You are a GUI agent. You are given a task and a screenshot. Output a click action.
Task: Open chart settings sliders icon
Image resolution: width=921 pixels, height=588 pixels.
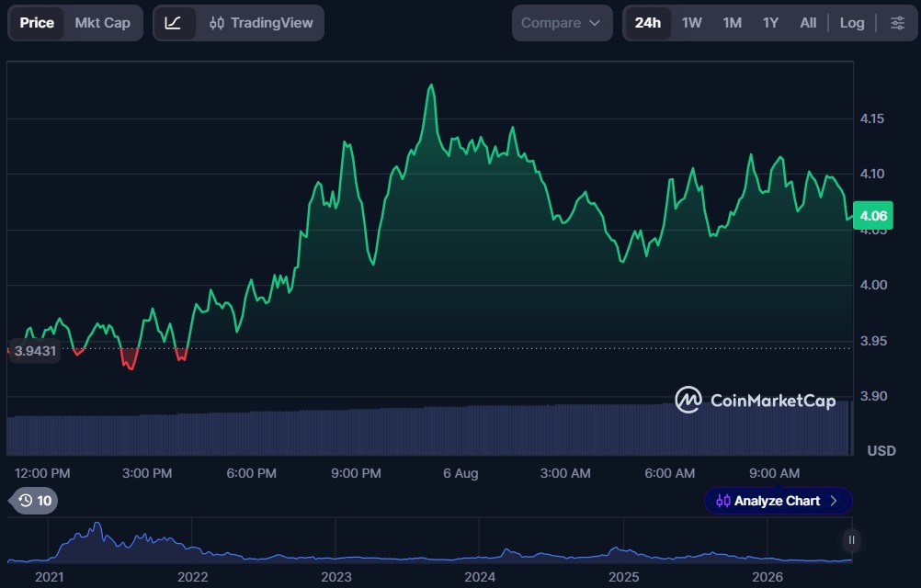[897, 23]
